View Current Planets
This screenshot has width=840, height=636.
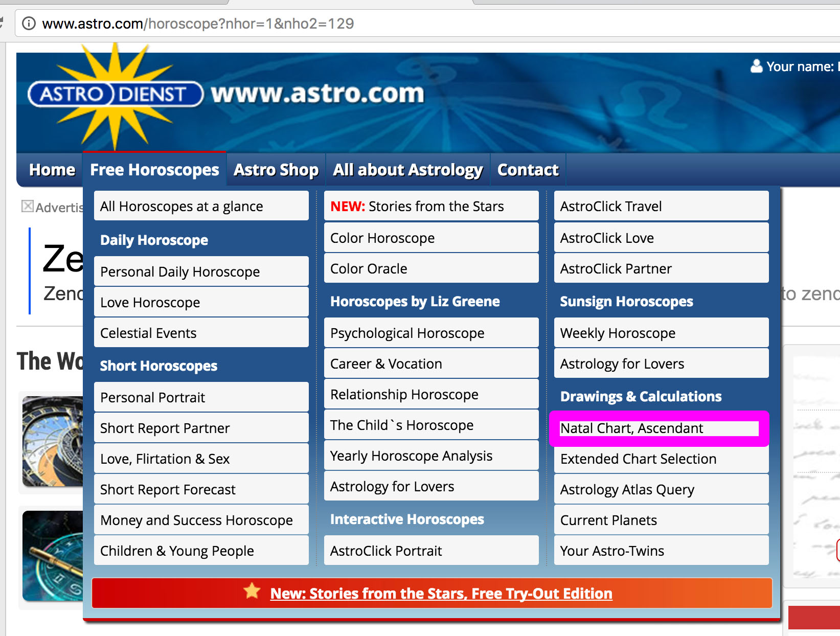[662, 520]
